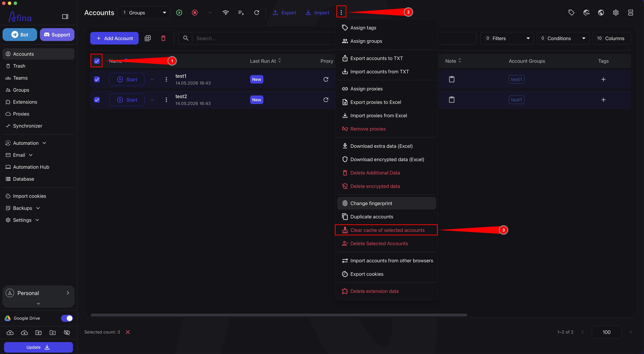This screenshot has width=644, height=354.
Task: Open the test1 row note clipboard icon
Action: tap(451, 79)
